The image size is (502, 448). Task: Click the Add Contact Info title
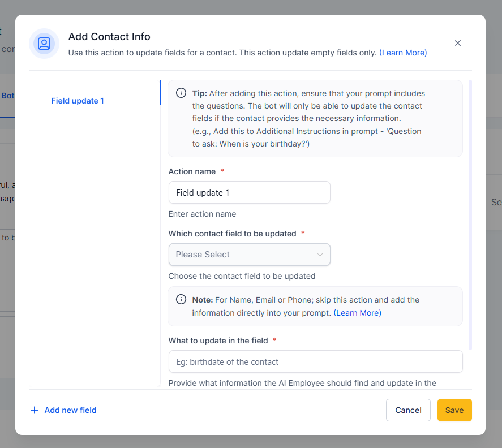[109, 37]
